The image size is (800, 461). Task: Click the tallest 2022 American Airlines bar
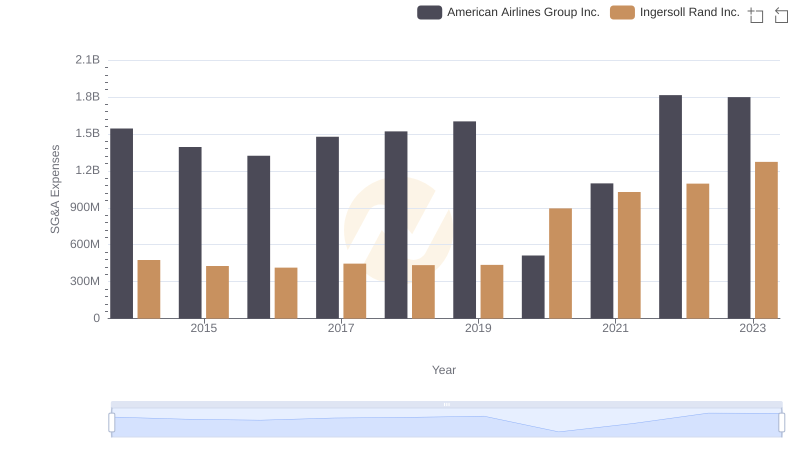tap(670, 207)
